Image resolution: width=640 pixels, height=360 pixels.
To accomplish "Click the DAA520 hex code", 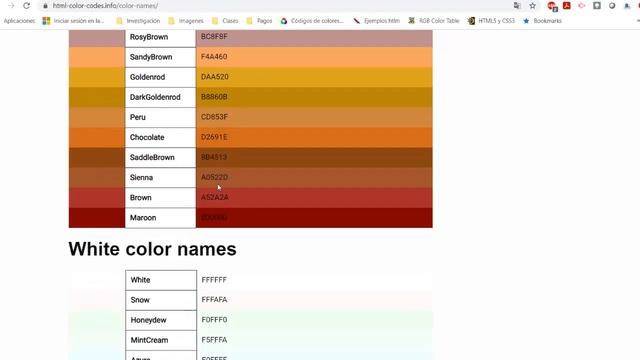I will click(215, 77).
